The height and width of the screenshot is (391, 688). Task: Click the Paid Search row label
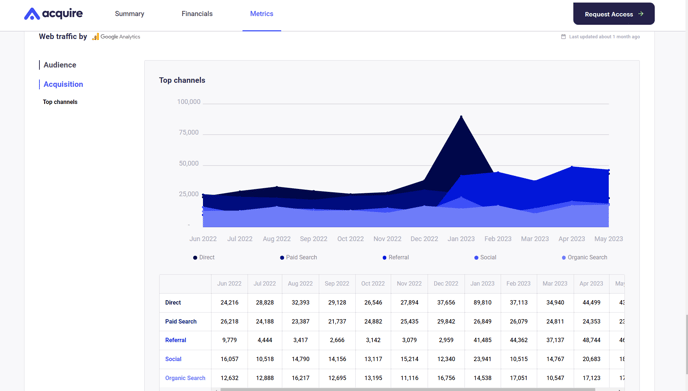[181, 322]
